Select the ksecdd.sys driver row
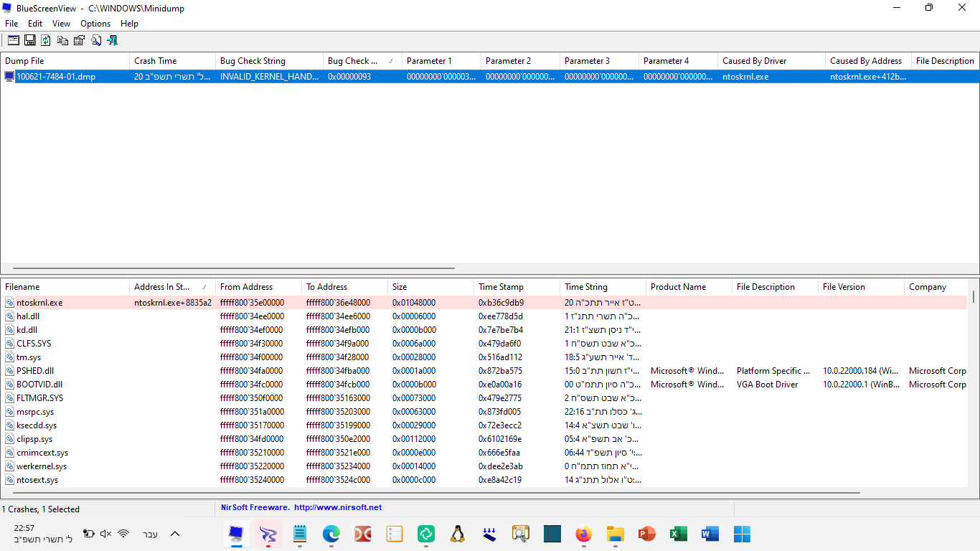980x551 pixels. 484,425
